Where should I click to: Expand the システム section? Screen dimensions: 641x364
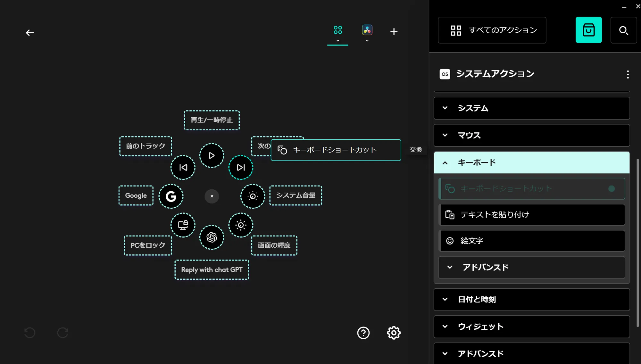click(531, 108)
